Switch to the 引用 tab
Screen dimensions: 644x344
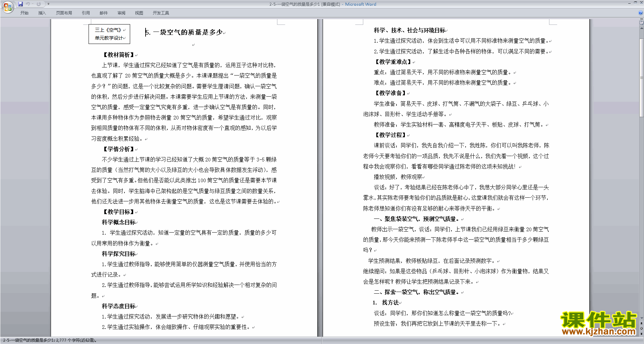(x=86, y=13)
